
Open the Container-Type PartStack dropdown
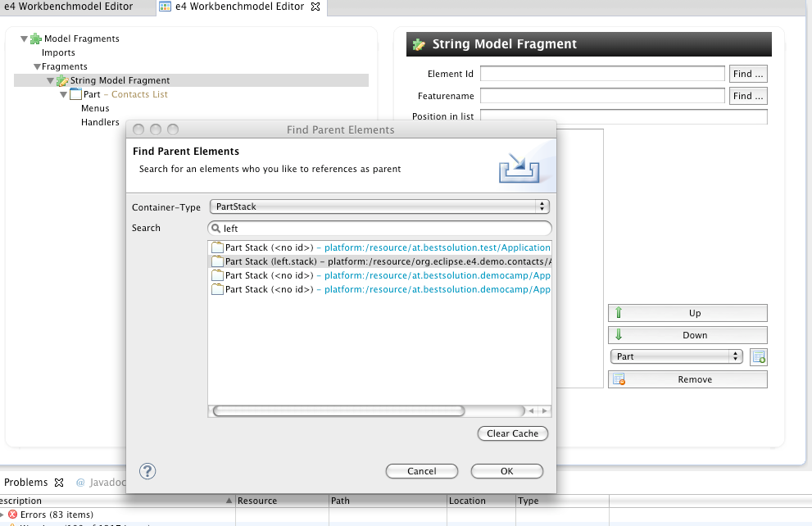pyautogui.click(x=379, y=206)
